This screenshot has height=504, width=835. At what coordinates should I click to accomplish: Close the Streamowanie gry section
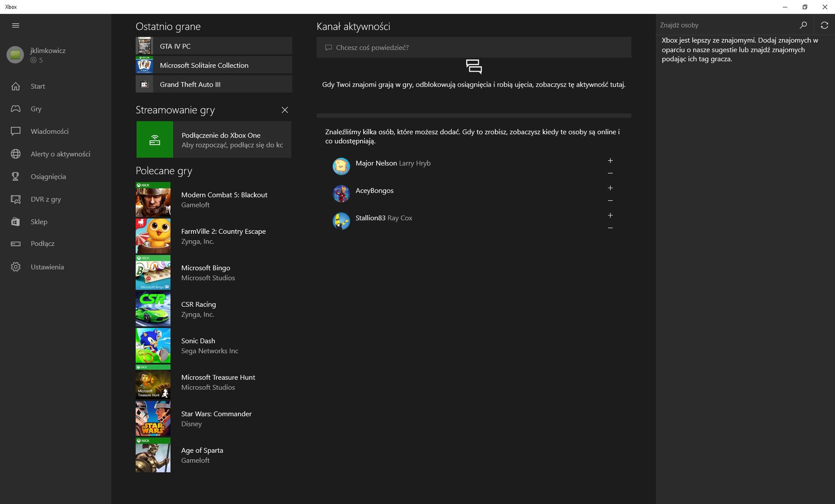tap(285, 110)
